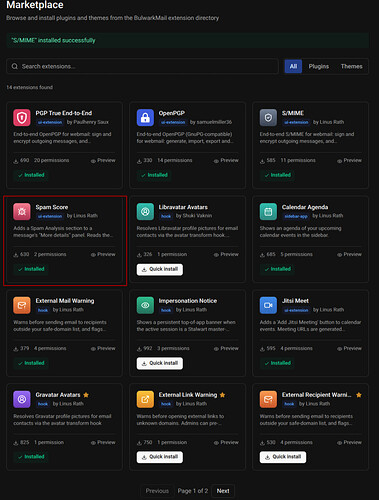This screenshot has height=500, width=379.
Task: Focus the Search extensions field
Action: pos(142,66)
